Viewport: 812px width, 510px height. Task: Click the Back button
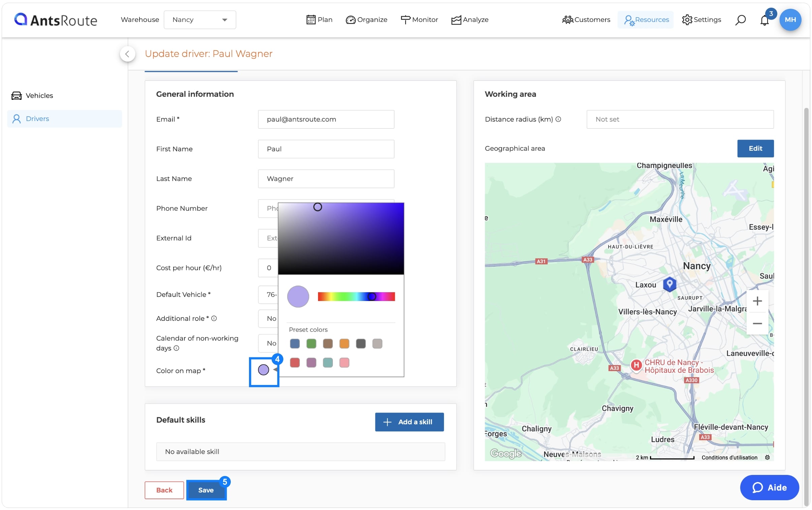coord(164,490)
